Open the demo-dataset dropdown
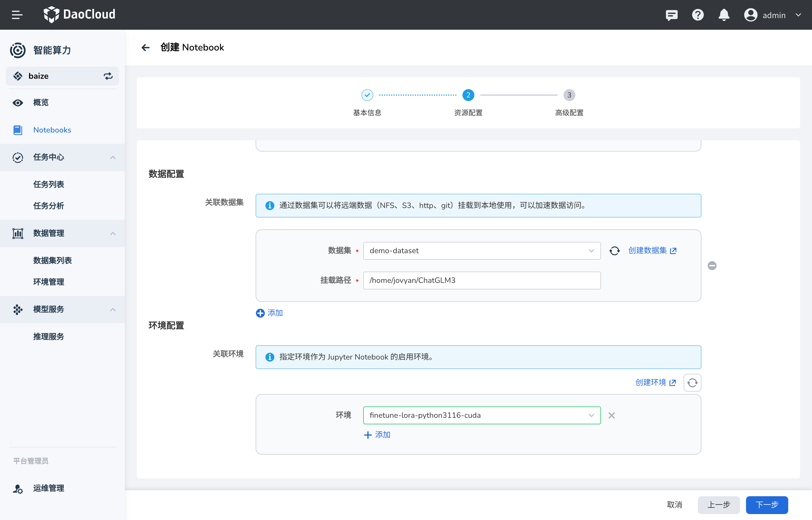The width and height of the screenshot is (812, 520). click(482, 251)
